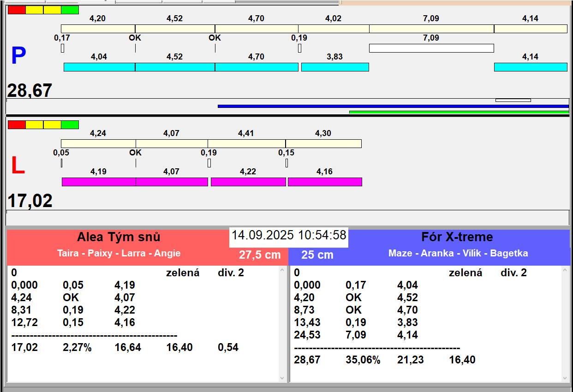Select the cyan 3,83 run bar
The image size is (573, 392).
coord(335,67)
